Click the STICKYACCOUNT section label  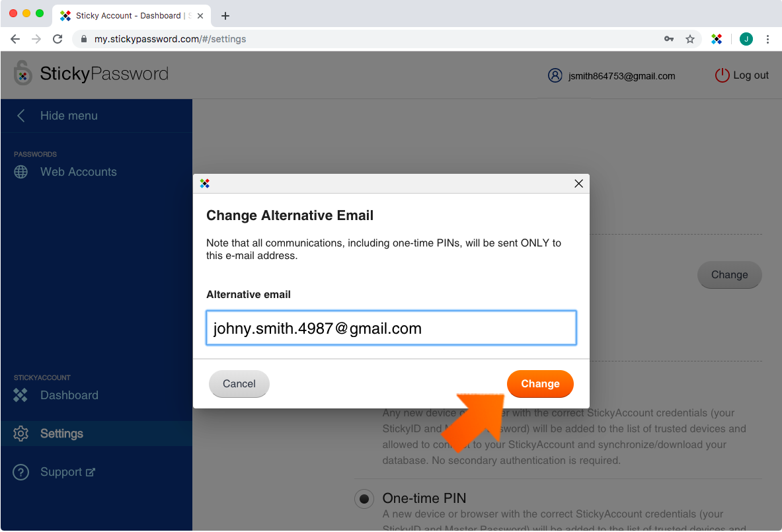(42, 377)
